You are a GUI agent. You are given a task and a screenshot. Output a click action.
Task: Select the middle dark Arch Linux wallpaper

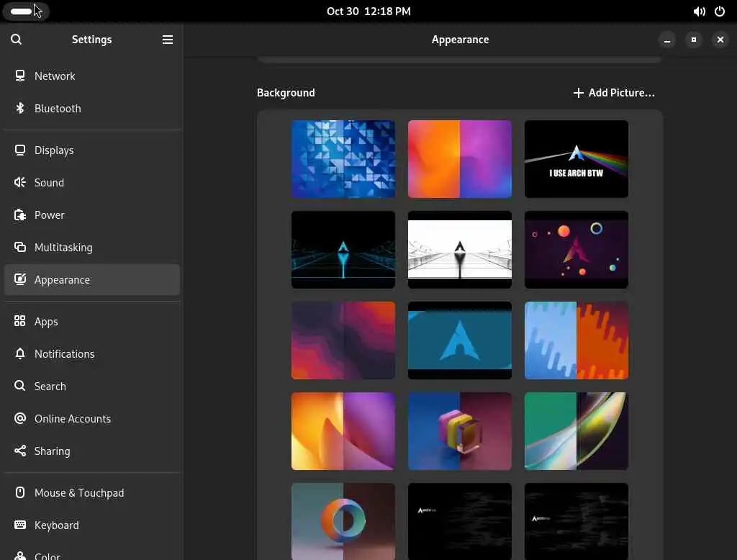tap(460, 521)
